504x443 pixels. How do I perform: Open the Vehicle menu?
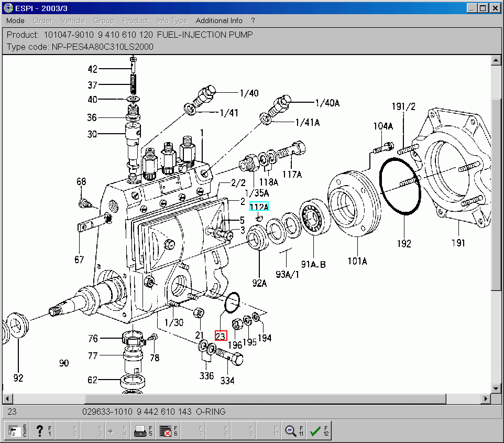(x=73, y=20)
